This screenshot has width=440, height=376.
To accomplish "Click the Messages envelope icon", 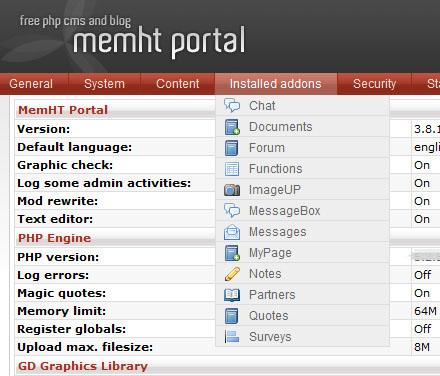I will [x=232, y=232].
